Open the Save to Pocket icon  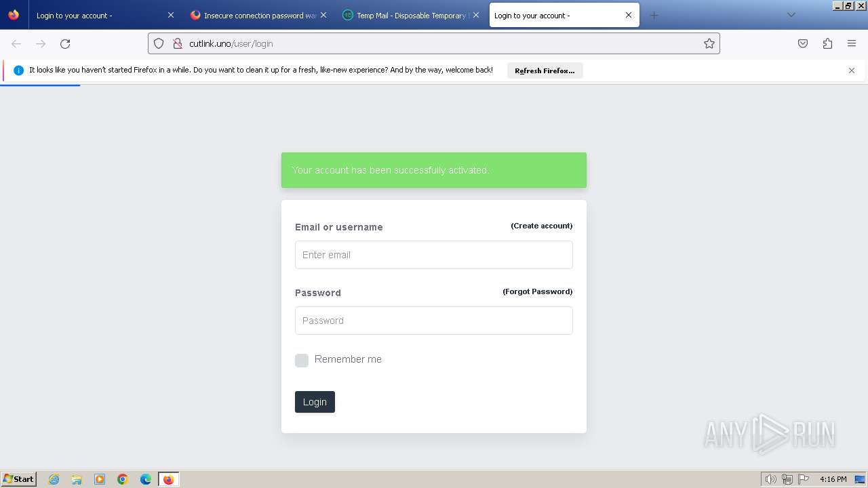click(803, 44)
